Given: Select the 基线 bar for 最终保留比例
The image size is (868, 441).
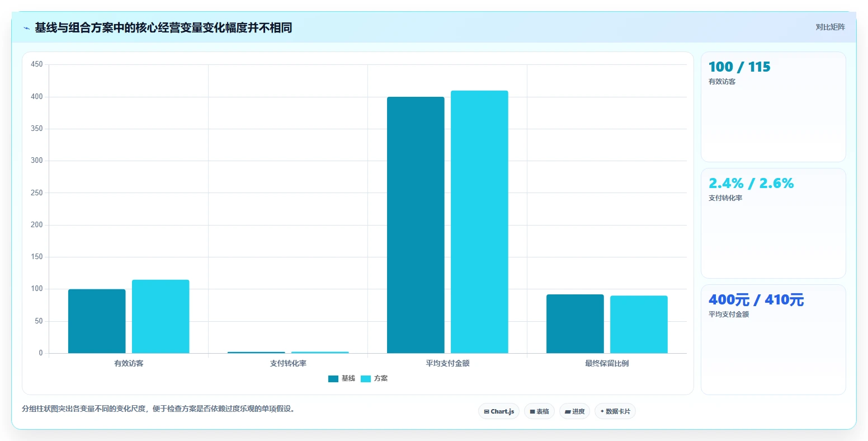Looking at the screenshot, I should pyautogui.click(x=575, y=323).
